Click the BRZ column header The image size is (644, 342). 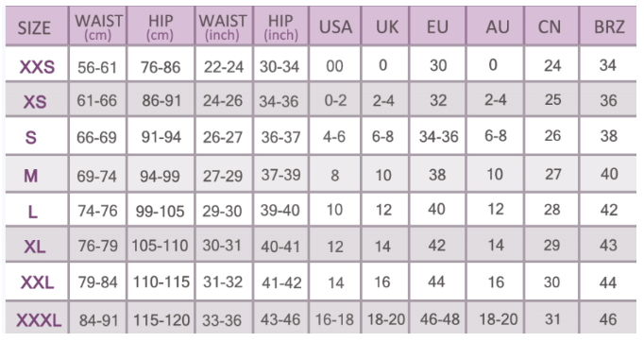[x=608, y=26]
